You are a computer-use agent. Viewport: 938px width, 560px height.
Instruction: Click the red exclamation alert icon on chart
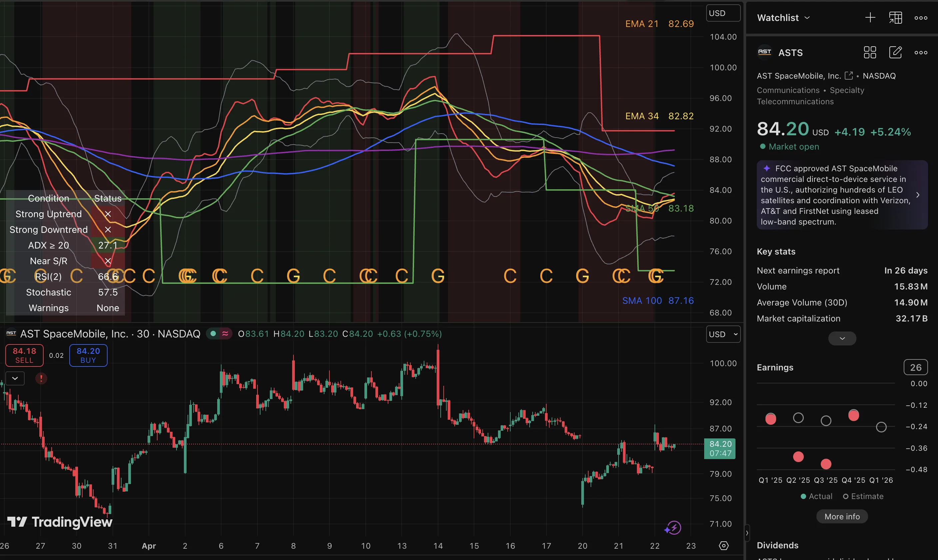click(41, 378)
